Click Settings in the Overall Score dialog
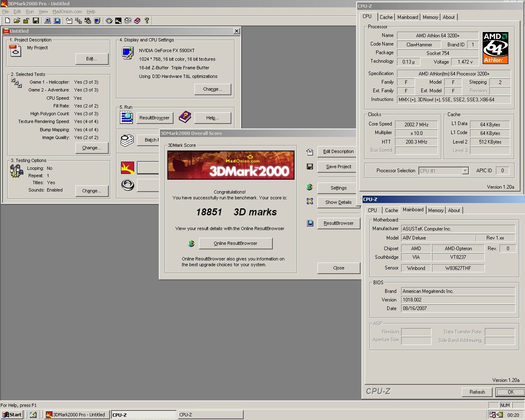525x420 pixels. 338,188
